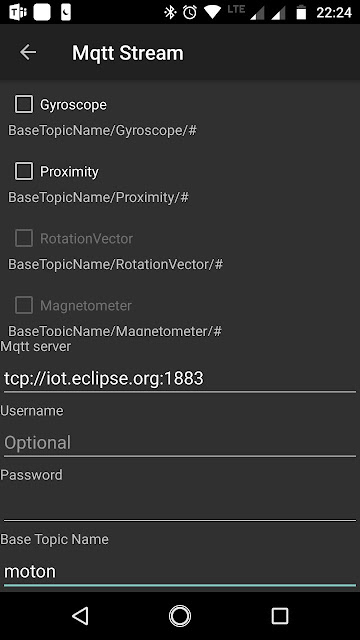360x640 pixels.
Task: Tap the Teams notification icon
Action: 18,12
